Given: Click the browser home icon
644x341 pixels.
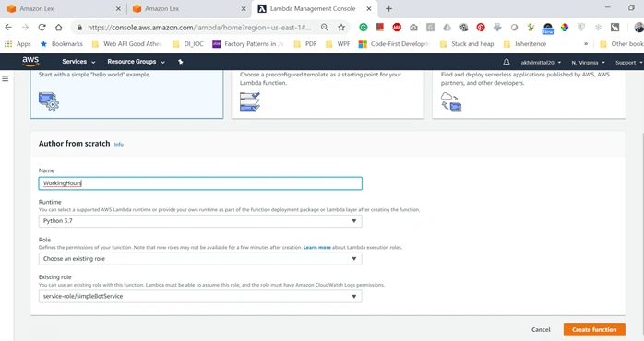Looking at the screenshot, I should click(x=59, y=28).
